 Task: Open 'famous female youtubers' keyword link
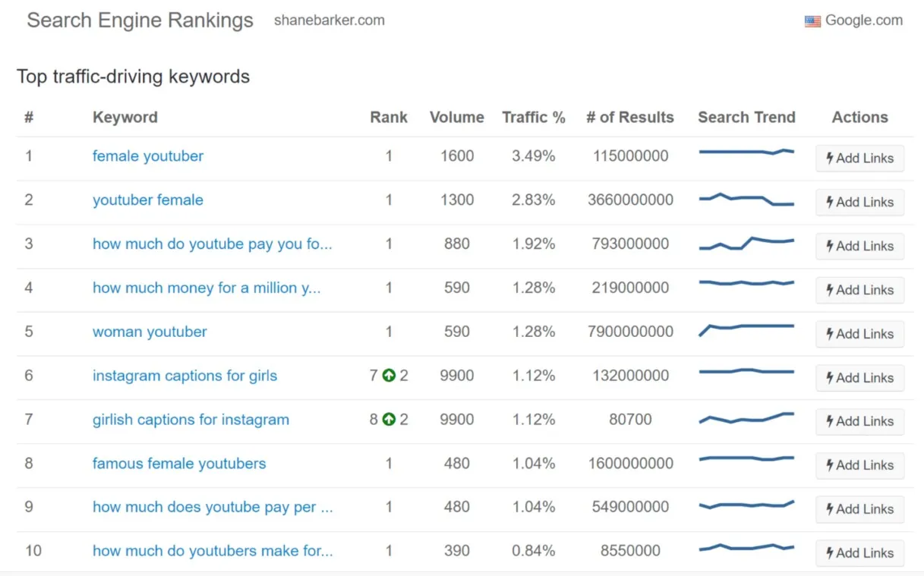click(179, 464)
